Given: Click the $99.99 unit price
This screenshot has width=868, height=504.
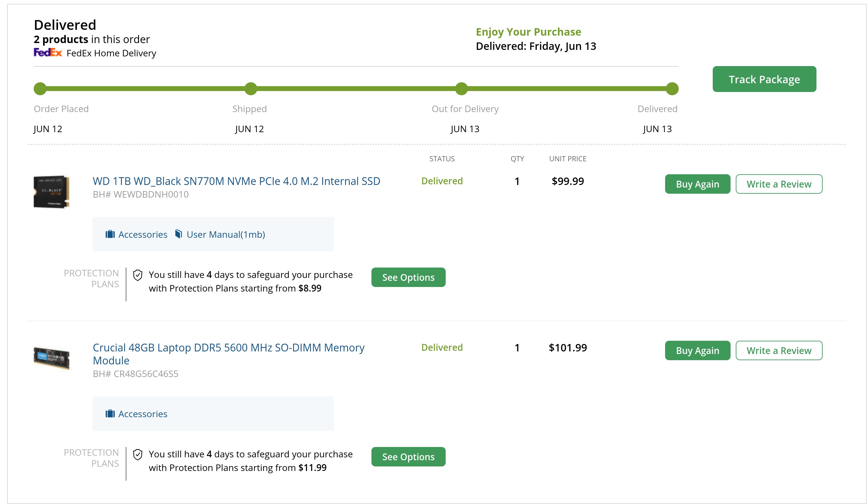Looking at the screenshot, I should [x=568, y=181].
